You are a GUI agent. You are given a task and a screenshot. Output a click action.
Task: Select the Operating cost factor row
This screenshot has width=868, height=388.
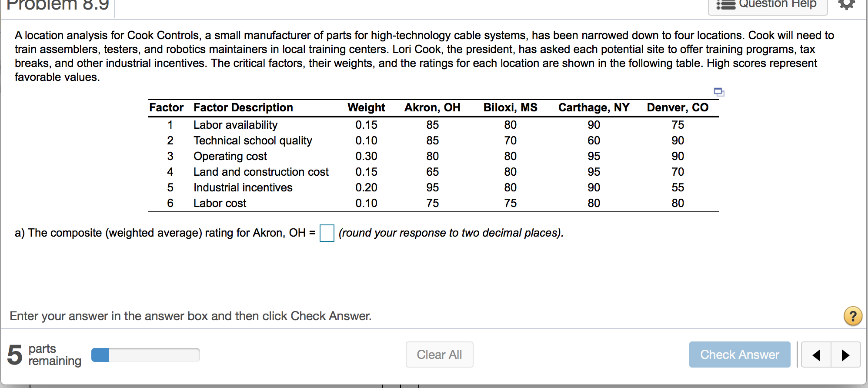pyautogui.click(x=230, y=156)
